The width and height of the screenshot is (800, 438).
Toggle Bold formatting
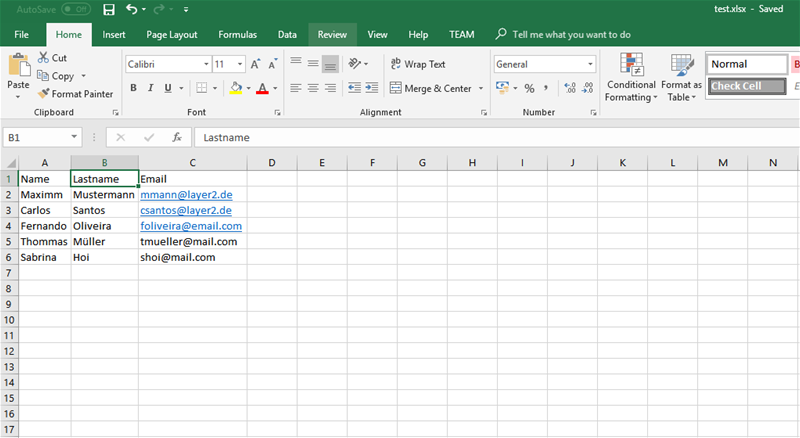tap(133, 88)
